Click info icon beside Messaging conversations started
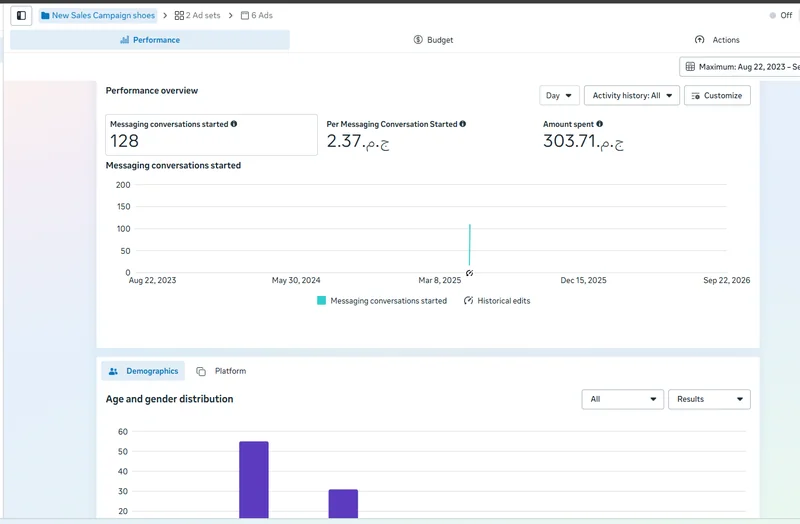 tap(234, 123)
